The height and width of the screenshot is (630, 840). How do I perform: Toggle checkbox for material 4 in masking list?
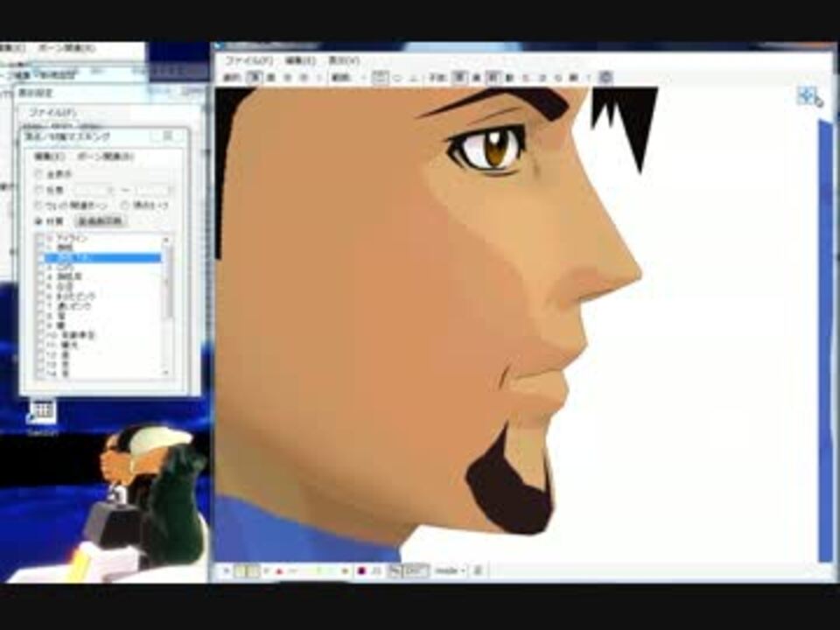(x=41, y=277)
